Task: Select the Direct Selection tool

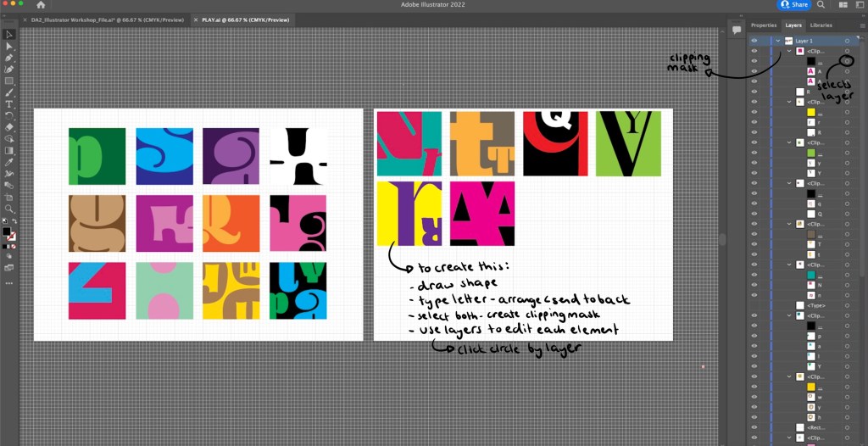Action: tap(9, 46)
